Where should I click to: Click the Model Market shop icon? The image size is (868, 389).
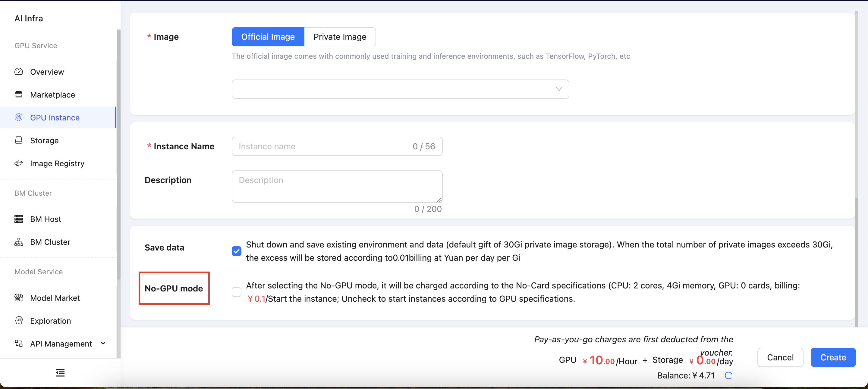(18, 298)
